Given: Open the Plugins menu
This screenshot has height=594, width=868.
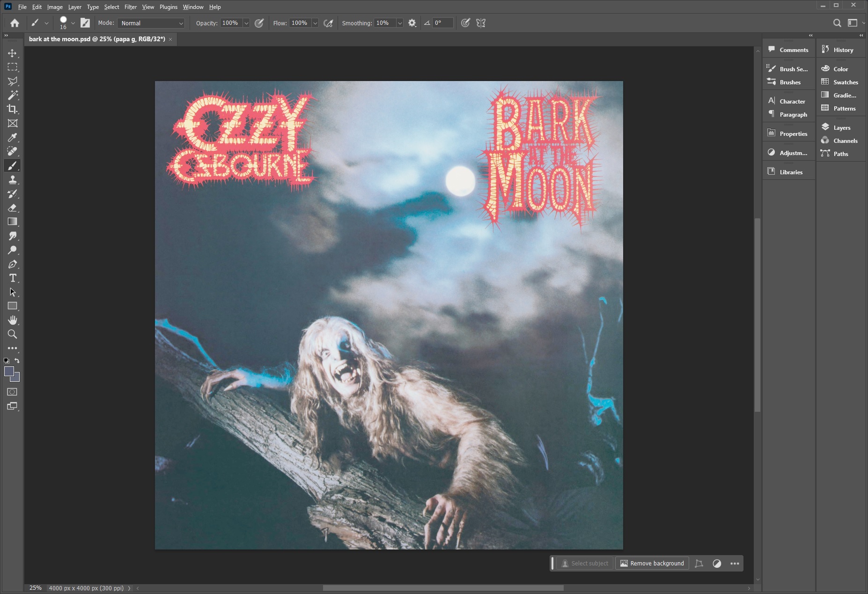Looking at the screenshot, I should pos(169,7).
